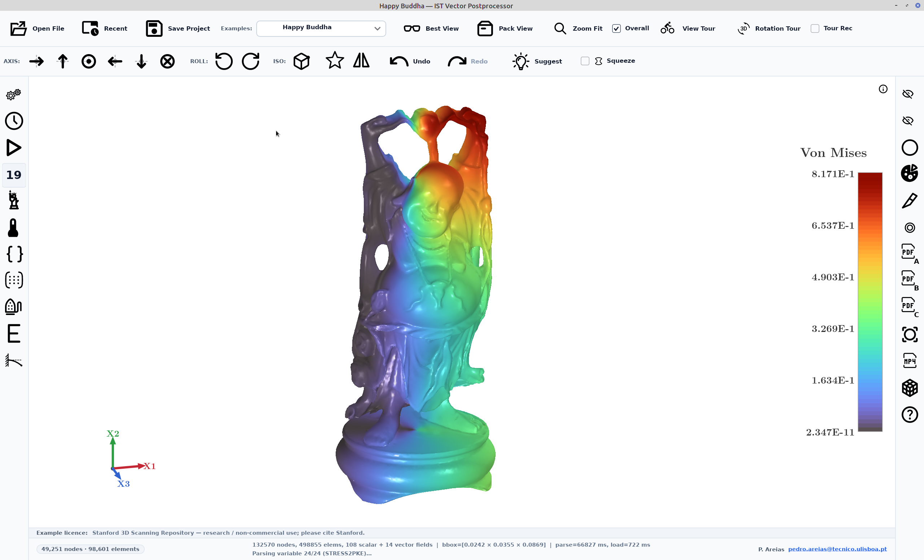The width and height of the screenshot is (924, 560).
Task: Roll view clockwise
Action: [x=250, y=61]
